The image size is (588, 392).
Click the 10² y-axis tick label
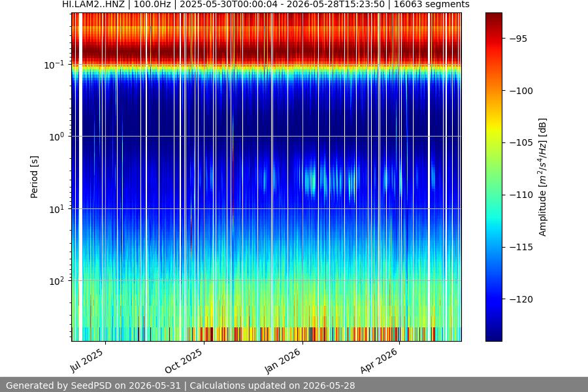pyautogui.click(x=57, y=281)
